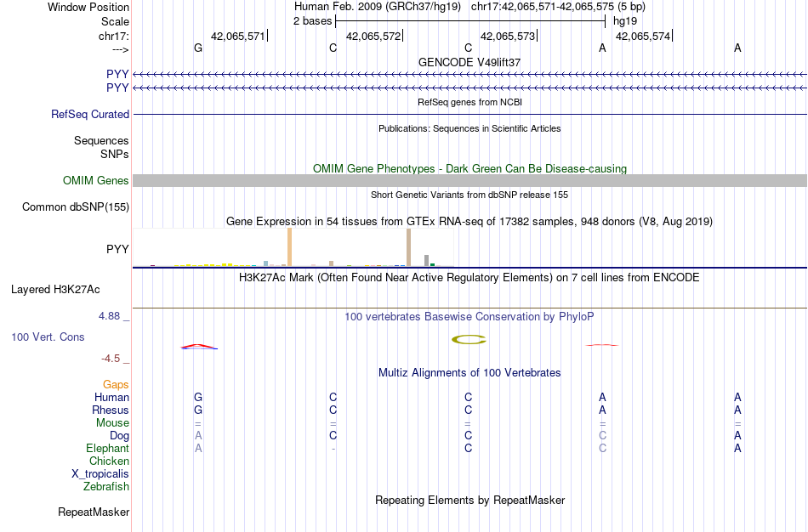
Task: Select the Elephant alignment row label
Action: (x=108, y=448)
